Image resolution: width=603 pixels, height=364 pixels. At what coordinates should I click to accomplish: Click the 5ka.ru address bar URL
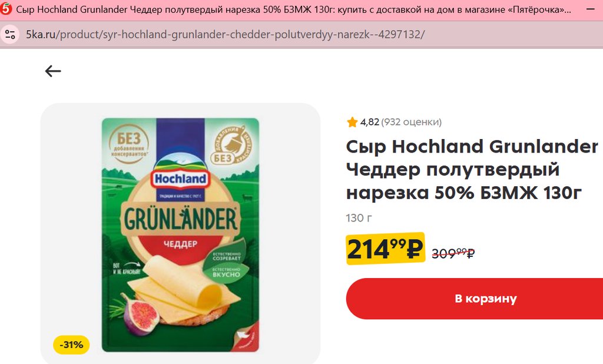[x=226, y=35]
